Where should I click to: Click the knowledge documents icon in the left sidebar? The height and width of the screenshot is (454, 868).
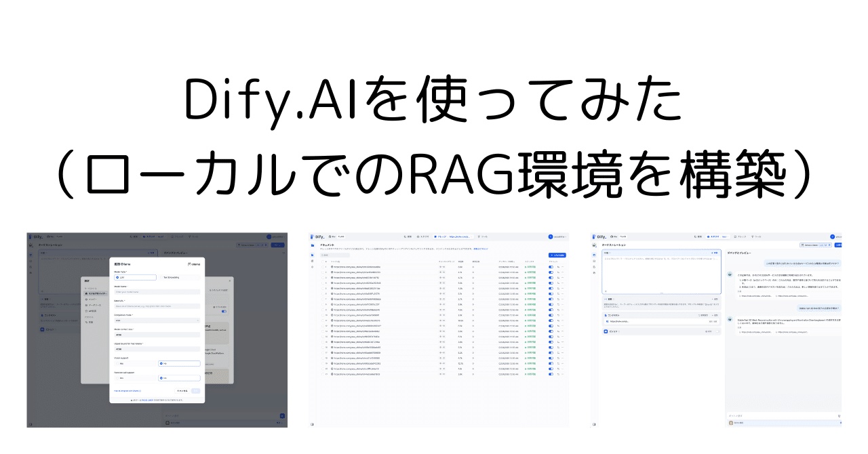(x=312, y=245)
